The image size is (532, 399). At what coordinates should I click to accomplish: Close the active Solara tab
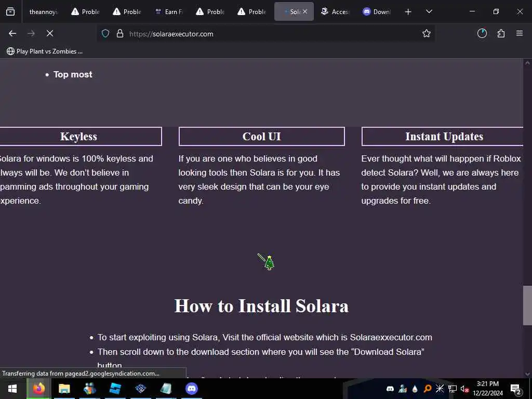(305, 11)
